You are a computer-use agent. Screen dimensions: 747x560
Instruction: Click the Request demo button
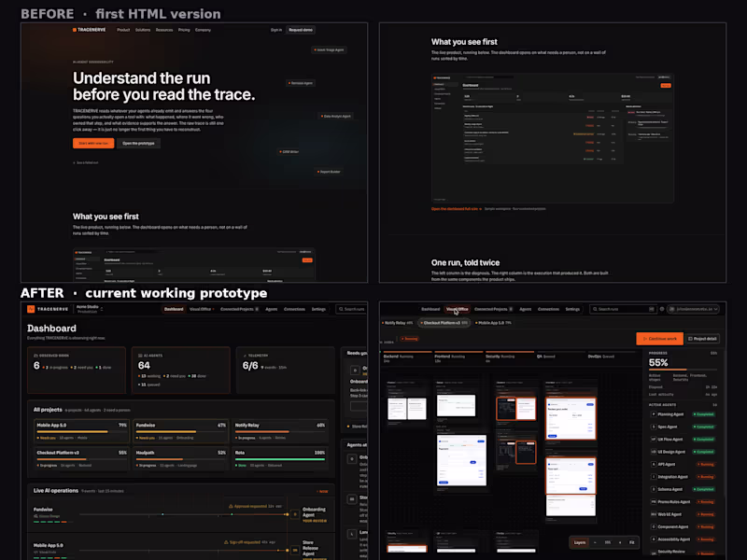pyautogui.click(x=301, y=30)
